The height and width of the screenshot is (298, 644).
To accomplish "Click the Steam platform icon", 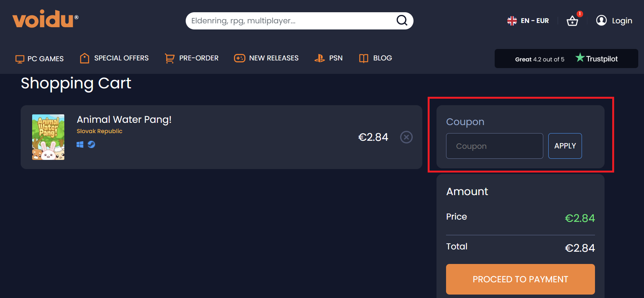I will 92,144.
